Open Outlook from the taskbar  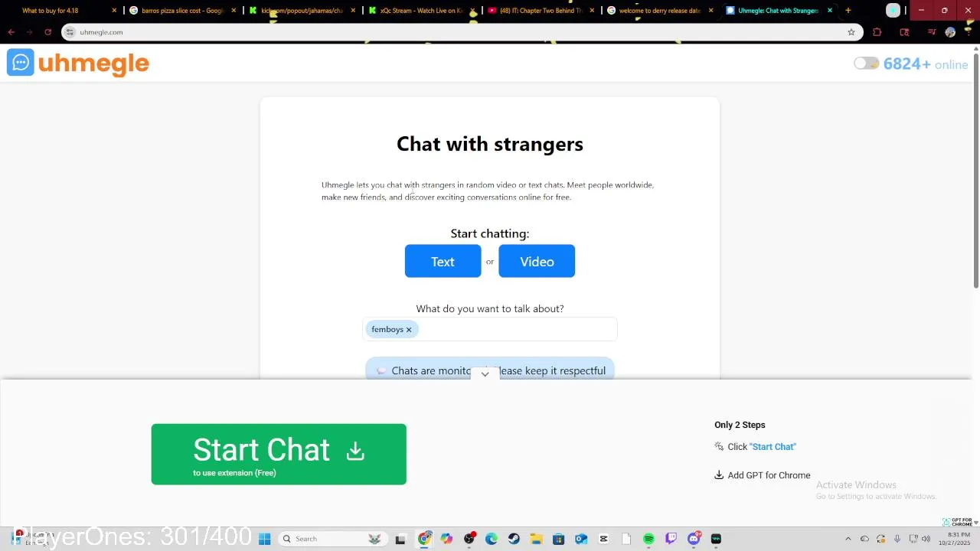click(581, 539)
